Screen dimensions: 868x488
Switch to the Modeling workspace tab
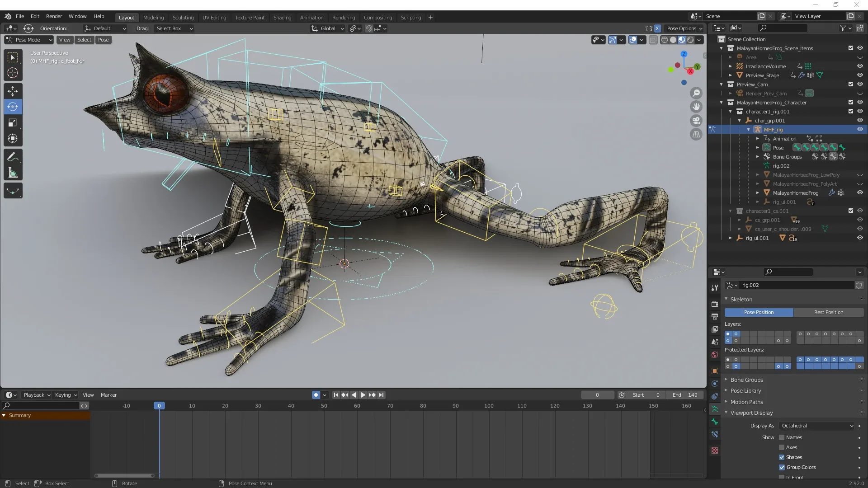[x=153, y=18]
